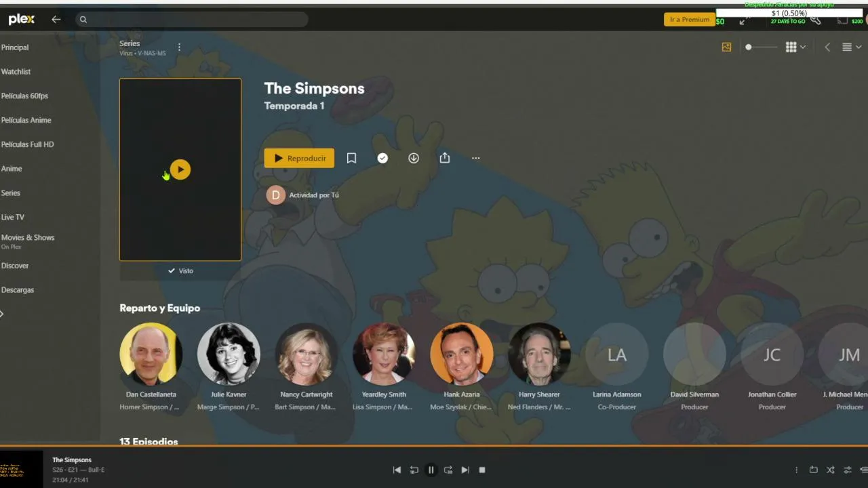Open the Principal sidebar item
This screenshot has width=868, height=488.
[15, 47]
